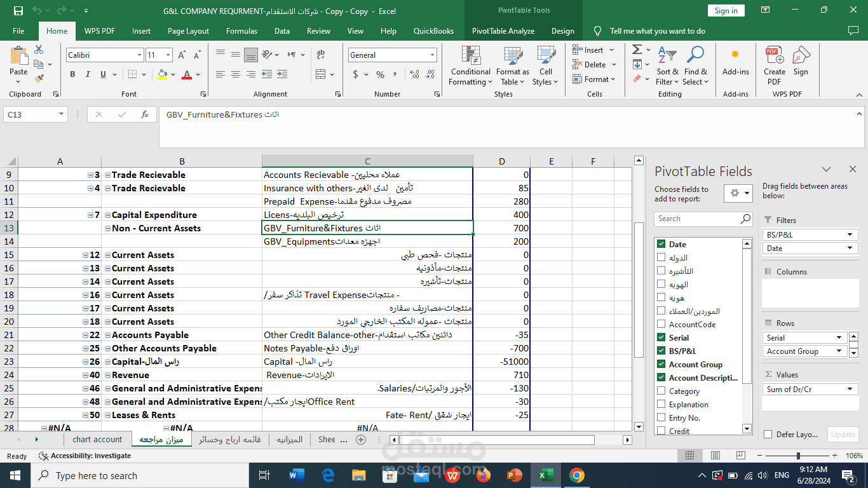This screenshot has width=868, height=488.
Task: Click the Format Painter brush icon
Action: 39,79
